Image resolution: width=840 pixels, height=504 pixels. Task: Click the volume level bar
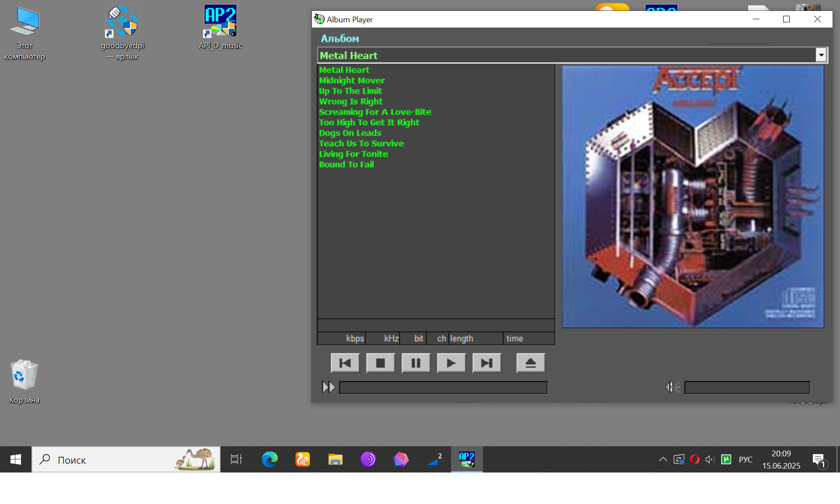(747, 388)
